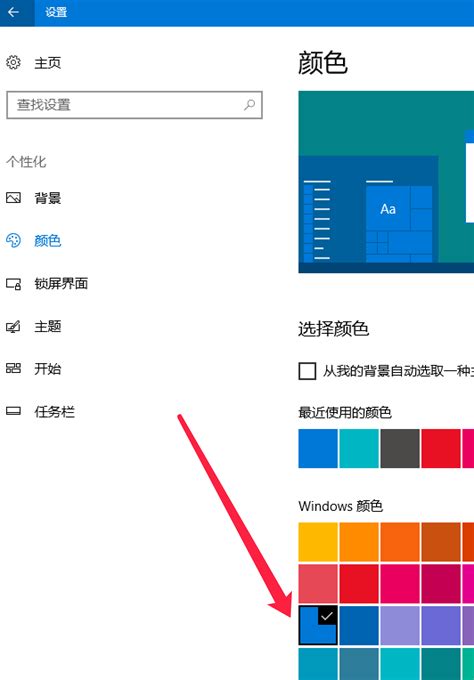Viewport: 474px width, 680px height.
Task: Select 颜色 in sidebar
Action: [48, 241]
